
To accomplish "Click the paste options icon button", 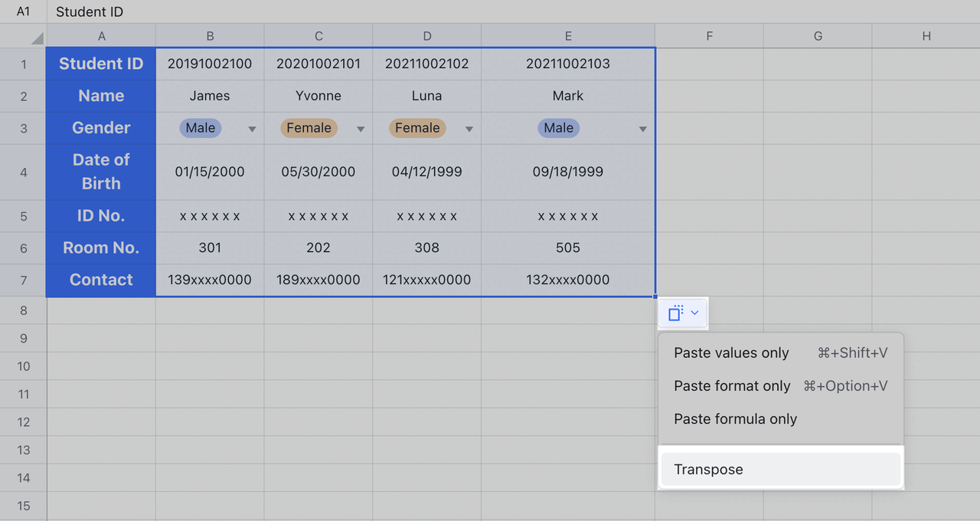I will click(682, 313).
